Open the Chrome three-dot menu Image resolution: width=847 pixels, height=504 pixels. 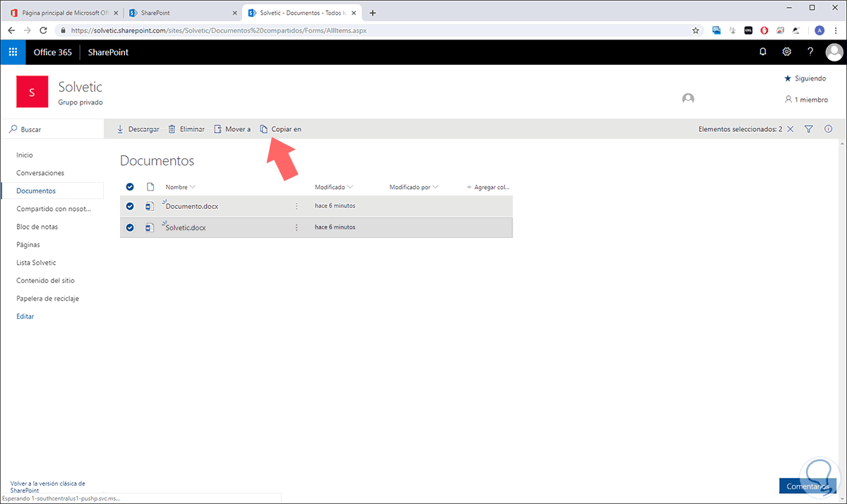click(x=836, y=30)
